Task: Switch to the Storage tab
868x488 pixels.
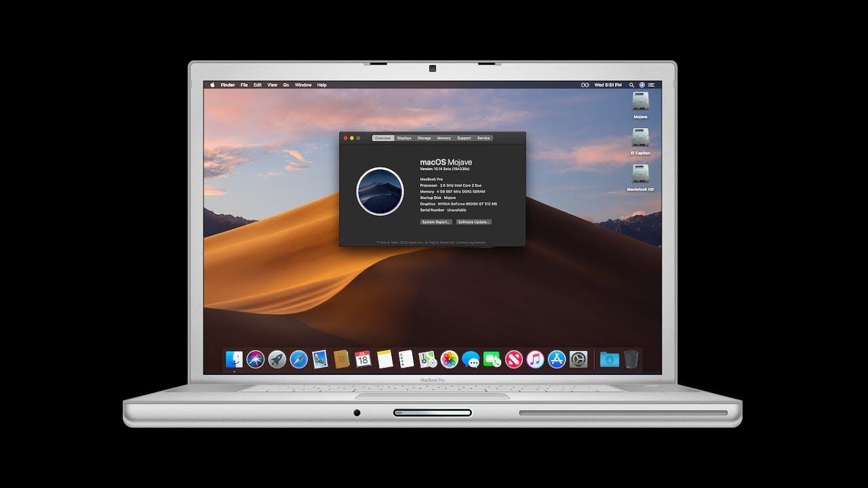Action: point(424,138)
